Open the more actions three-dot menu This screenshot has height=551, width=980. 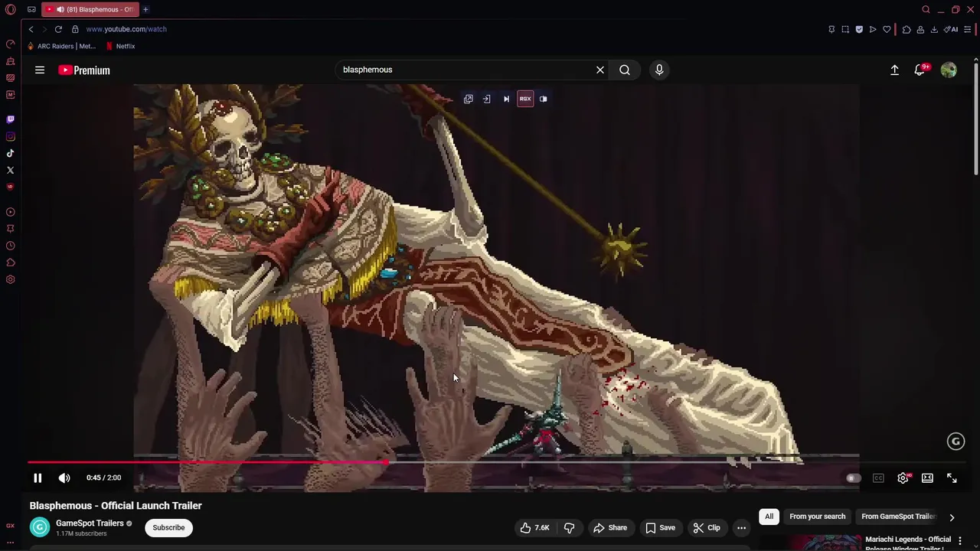(741, 527)
